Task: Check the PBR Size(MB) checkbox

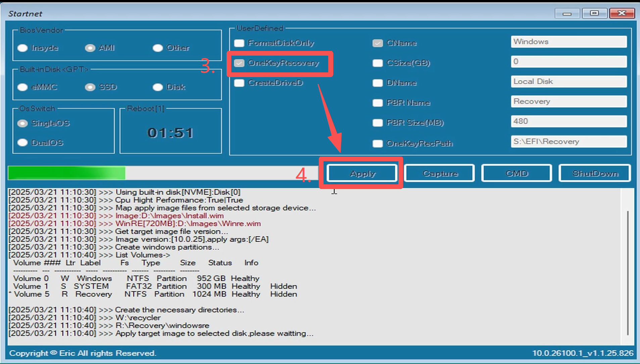Action: [x=378, y=123]
